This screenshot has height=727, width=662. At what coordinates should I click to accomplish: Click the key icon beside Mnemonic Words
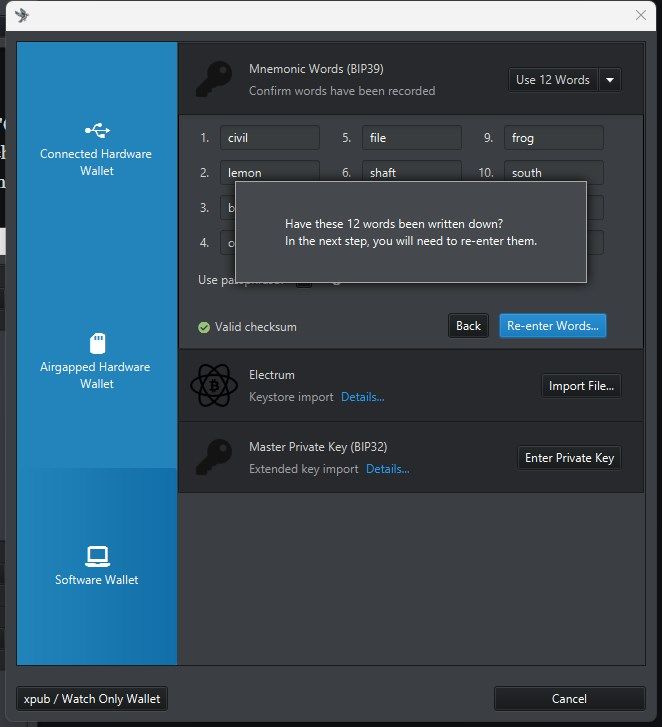(x=214, y=79)
